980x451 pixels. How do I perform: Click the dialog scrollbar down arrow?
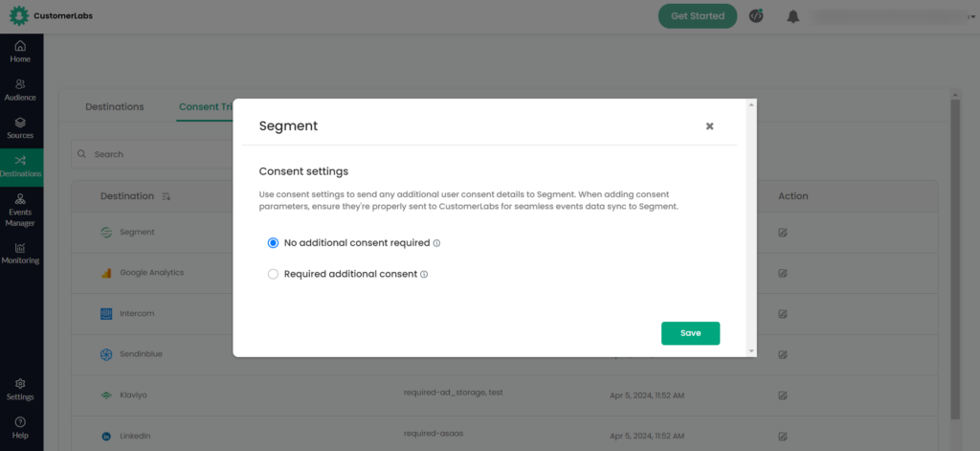tap(751, 351)
